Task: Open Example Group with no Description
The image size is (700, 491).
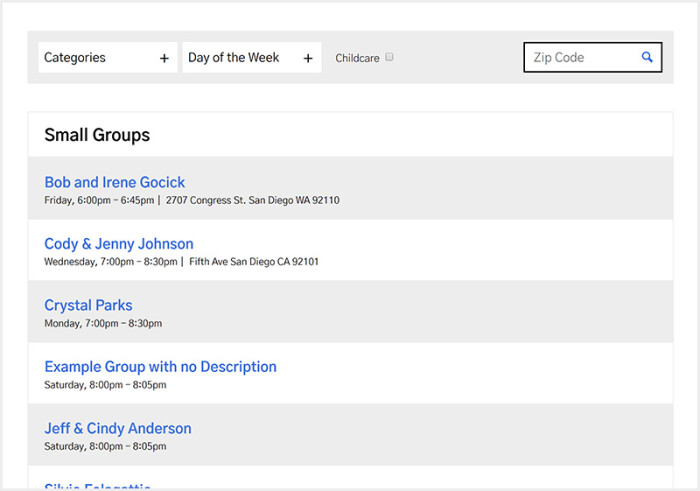Action: pyautogui.click(x=160, y=367)
